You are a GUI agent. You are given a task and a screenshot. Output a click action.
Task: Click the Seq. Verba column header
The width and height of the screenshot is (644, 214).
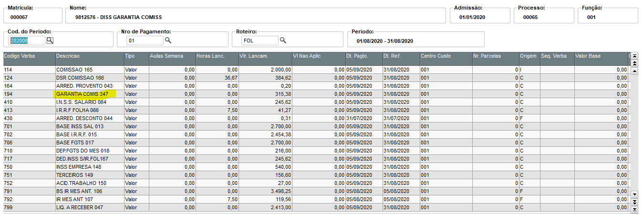pos(557,59)
